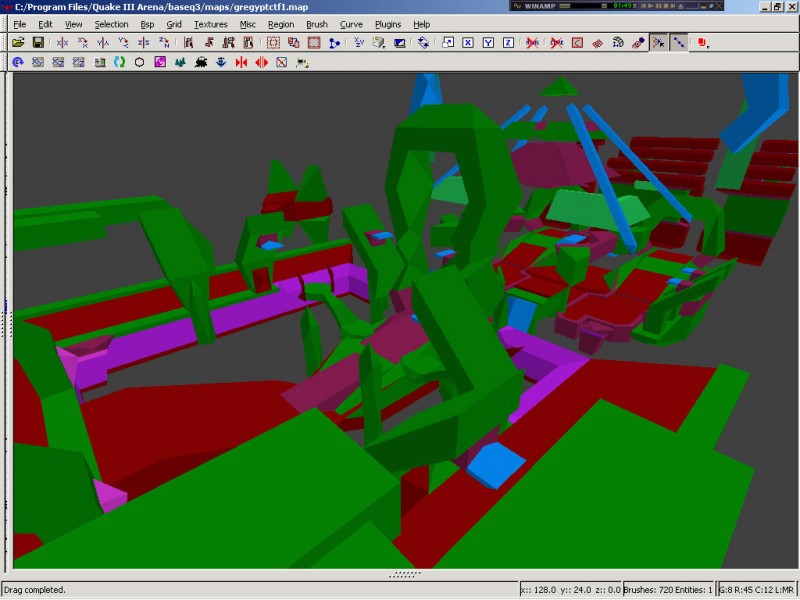Screen dimensions: 800x600
Task: Open the Curve menu
Action: pos(352,24)
